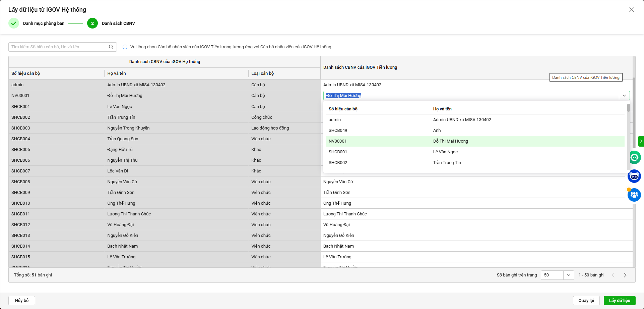Choose SHCB001 Lê Văn Ngọc option
The image size is (644, 309).
click(x=475, y=152)
